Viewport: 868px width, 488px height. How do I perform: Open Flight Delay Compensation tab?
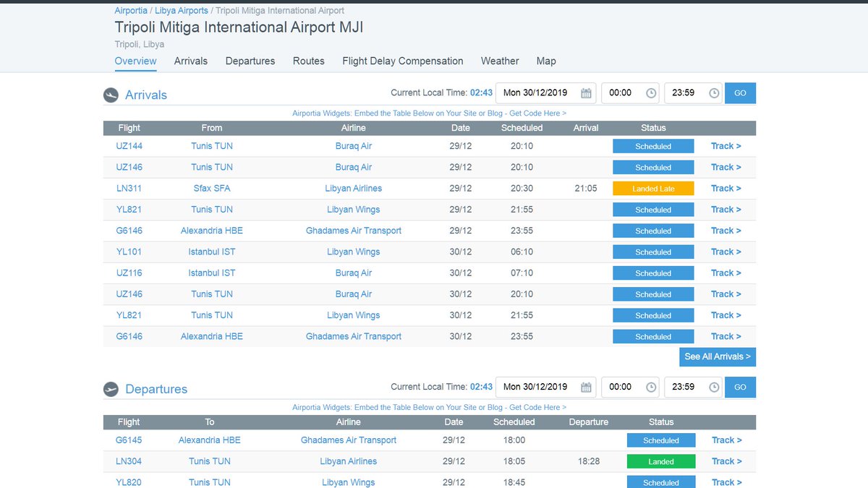[403, 61]
